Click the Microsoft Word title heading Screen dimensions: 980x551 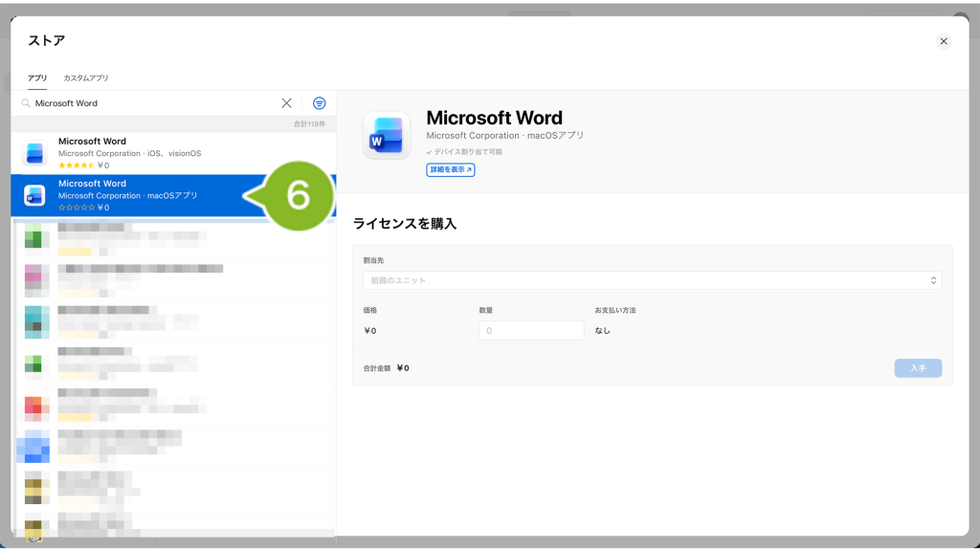click(494, 118)
